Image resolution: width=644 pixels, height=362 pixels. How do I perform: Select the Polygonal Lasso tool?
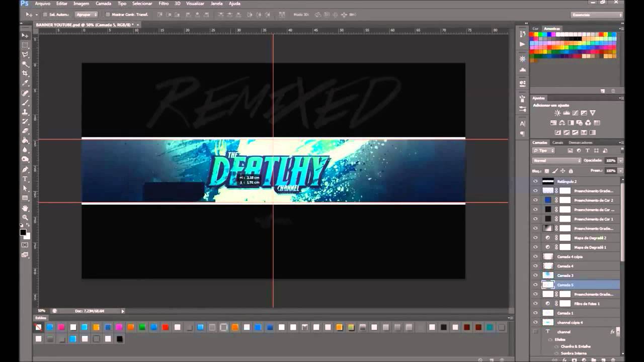point(25,55)
